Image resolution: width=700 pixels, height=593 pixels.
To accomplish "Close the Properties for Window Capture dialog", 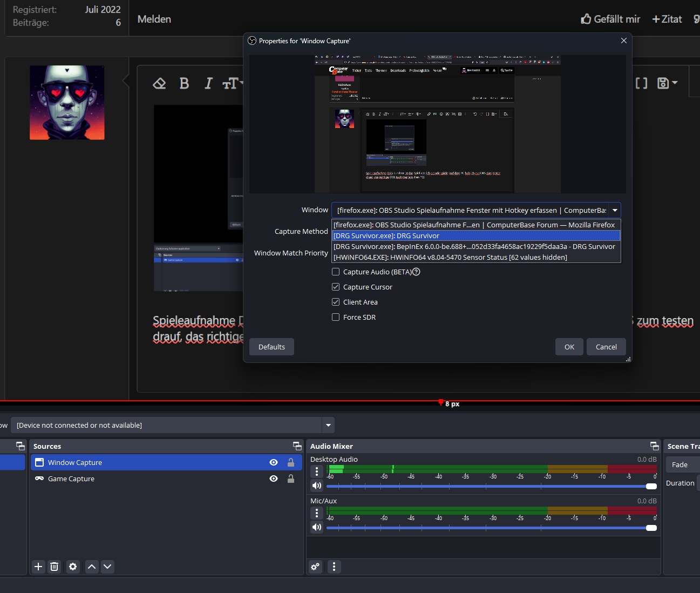I will tap(624, 41).
